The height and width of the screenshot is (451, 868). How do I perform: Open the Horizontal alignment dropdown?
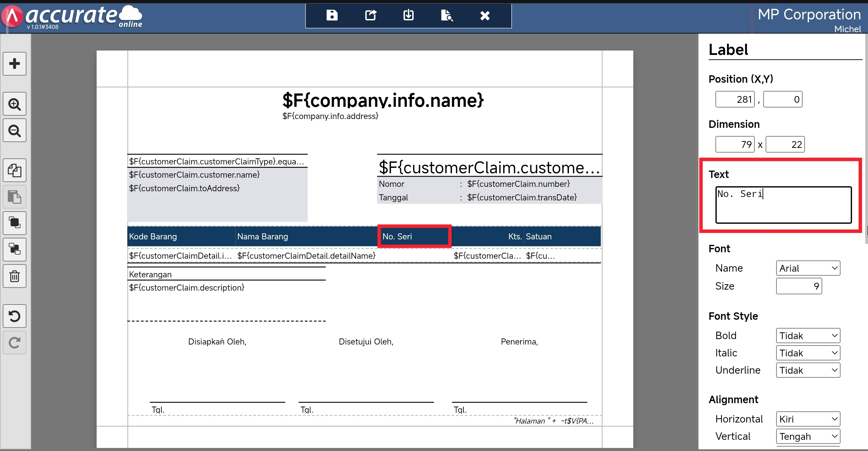coord(808,419)
